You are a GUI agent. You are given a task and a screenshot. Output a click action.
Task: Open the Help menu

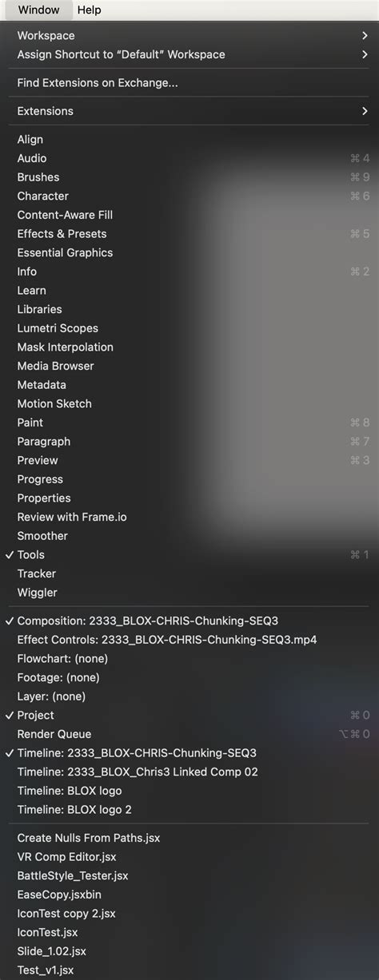(x=89, y=10)
